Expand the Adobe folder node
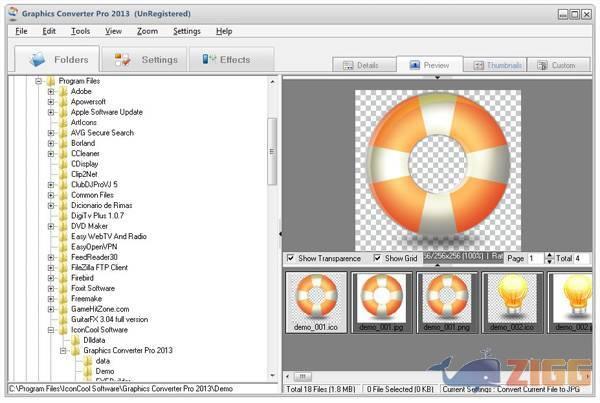The width and height of the screenshot is (600, 403). tap(51, 90)
